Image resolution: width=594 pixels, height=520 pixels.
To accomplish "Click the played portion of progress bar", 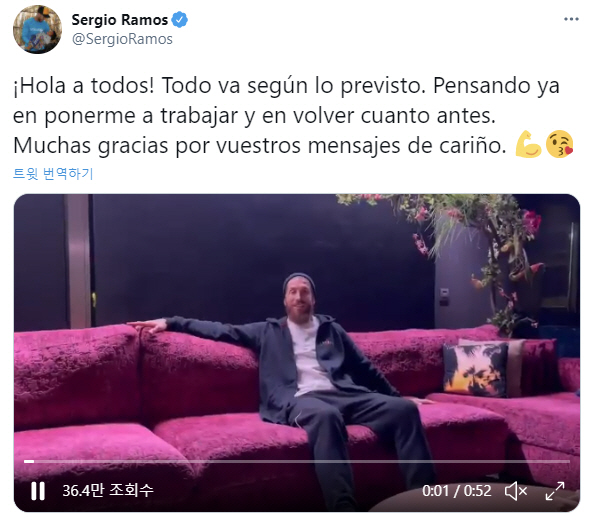I will coord(29,461).
